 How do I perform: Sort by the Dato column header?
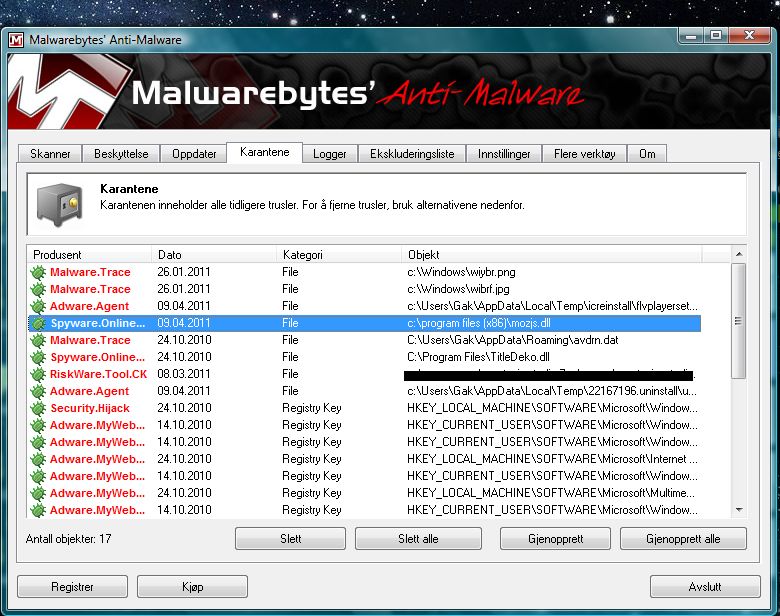214,255
